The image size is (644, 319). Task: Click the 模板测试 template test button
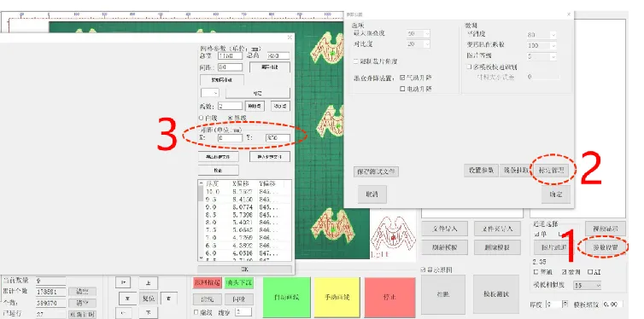click(x=496, y=294)
